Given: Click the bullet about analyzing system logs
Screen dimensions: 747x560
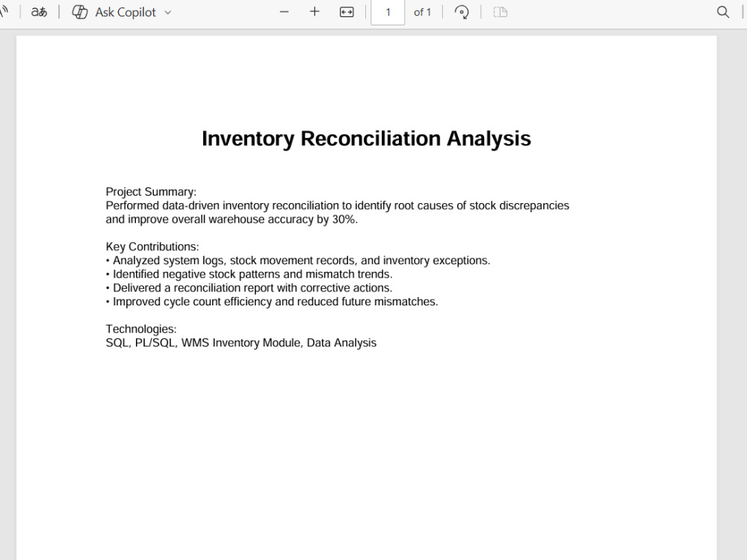Looking at the screenshot, I should pyautogui.click(x=298, y=260).
